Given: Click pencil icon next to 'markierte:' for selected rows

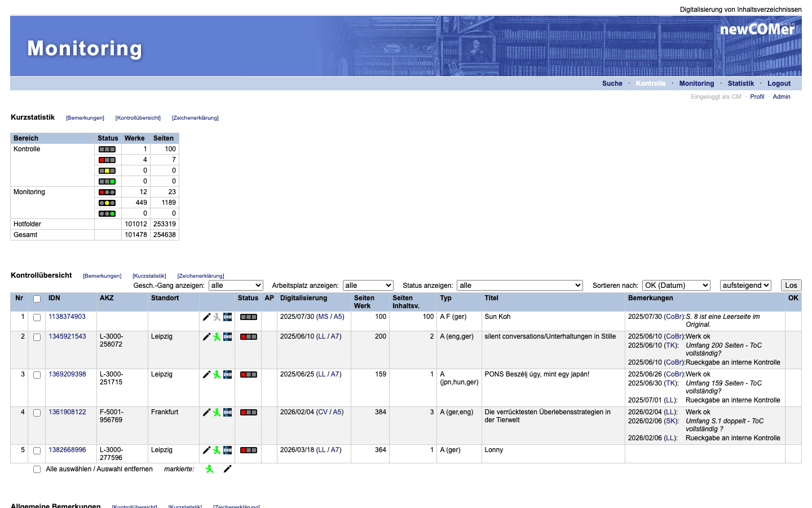Looking at the screenshot, I should 228,469.
